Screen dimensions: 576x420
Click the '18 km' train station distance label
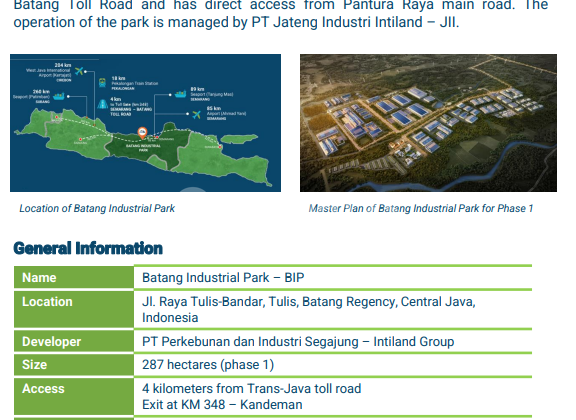tap(118, 78)
